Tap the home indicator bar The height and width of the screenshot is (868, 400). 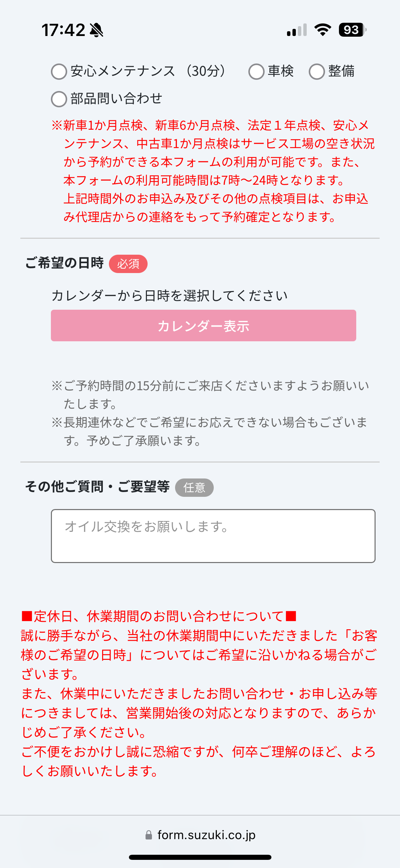point(200,857)
